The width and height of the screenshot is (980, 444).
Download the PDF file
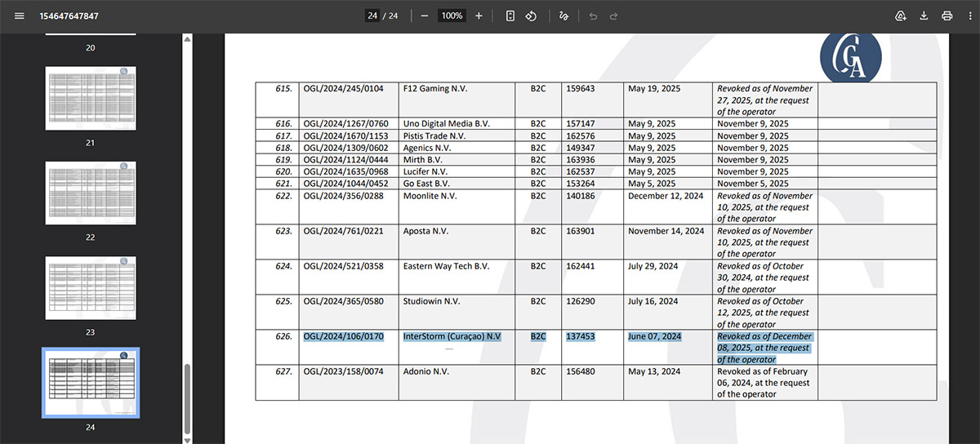[924, 16]
